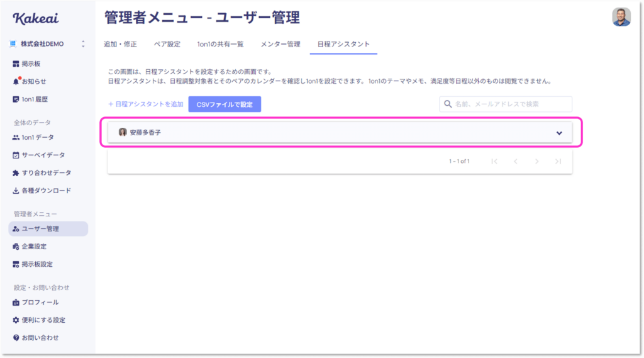Open the 1on1 履歴 sidebar label
This screenshot has width=644, height=358.
[x=35, y=99]
